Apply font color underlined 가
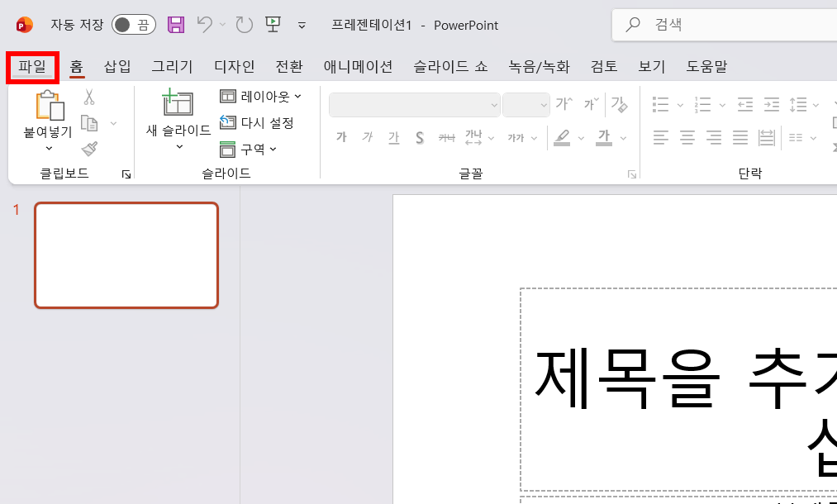The width and height of the screenshot is (837, 504). point(604,138)
